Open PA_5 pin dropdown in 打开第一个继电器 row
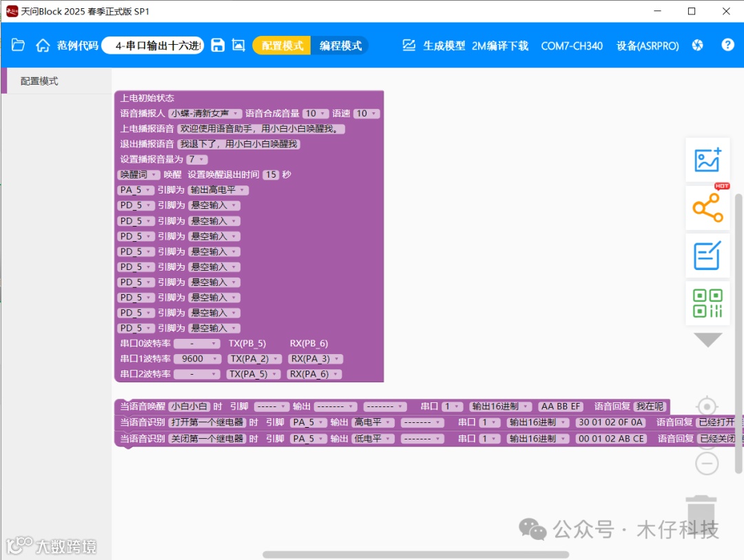Image resolution: width=744 pixels, height=560 pixels. point(309,422)
